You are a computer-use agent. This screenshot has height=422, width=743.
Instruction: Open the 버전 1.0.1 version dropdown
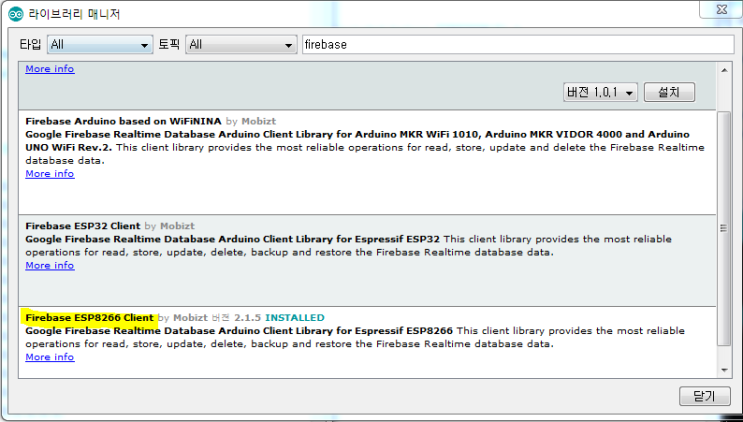[x=600, y=92]
